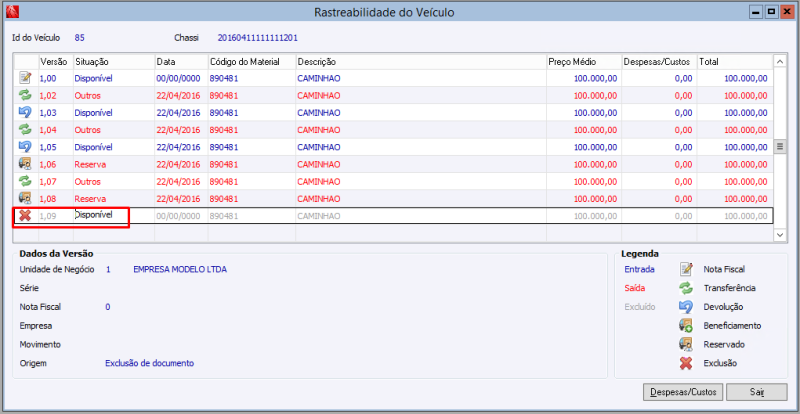Click EMPRESA MODELO LTDA text
800x414 pixels.
180,270
